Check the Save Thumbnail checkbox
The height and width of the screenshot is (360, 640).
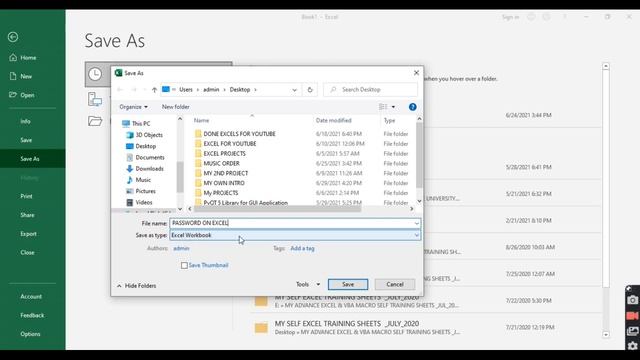(x=184, y=266)
